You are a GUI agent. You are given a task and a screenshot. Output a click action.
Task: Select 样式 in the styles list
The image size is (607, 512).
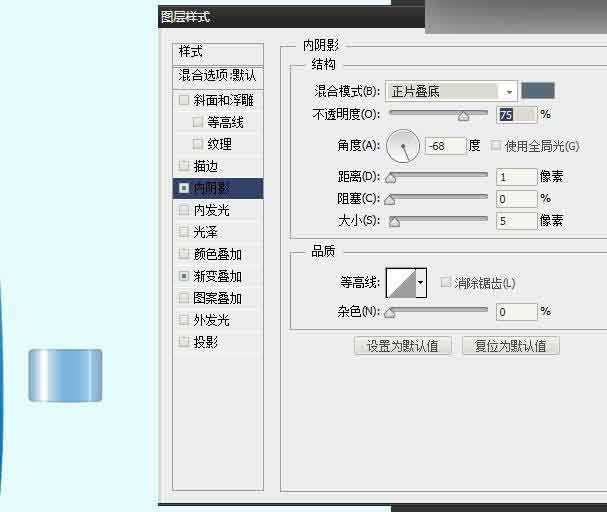point(218,52)
